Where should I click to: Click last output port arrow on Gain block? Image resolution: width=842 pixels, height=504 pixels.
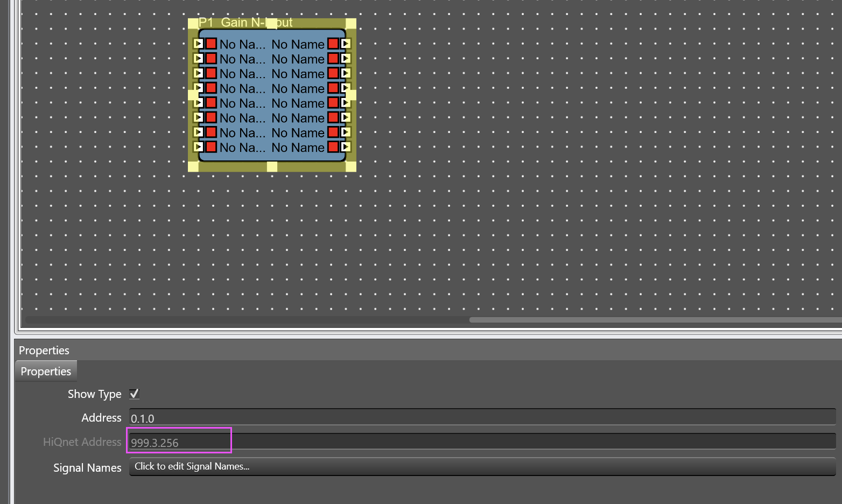tap(346, 146)
